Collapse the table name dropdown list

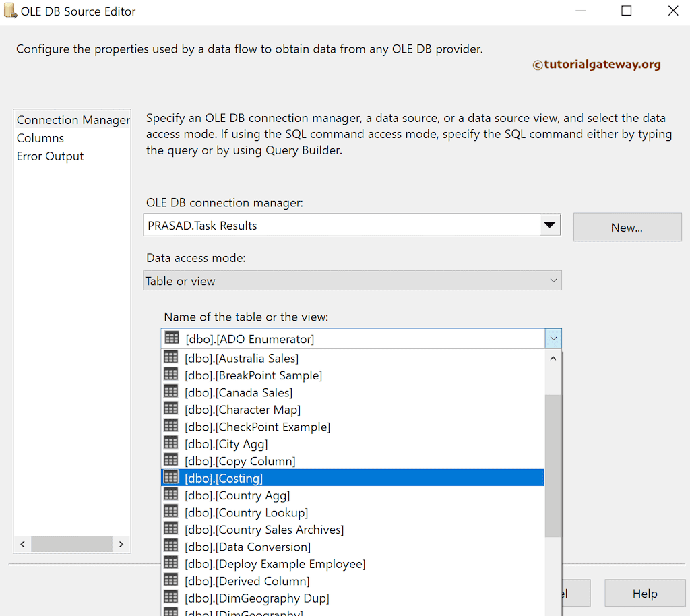pyautogui.click(x=553, y=338)
